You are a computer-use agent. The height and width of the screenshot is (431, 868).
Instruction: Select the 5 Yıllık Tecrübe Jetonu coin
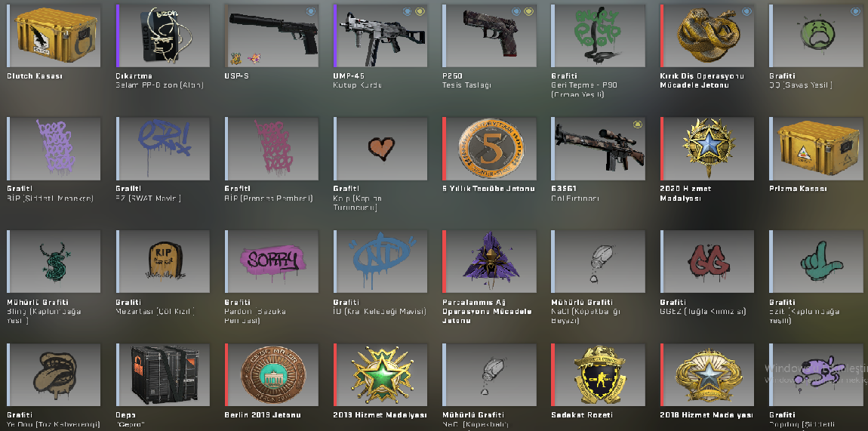click(x=489, y=149)
